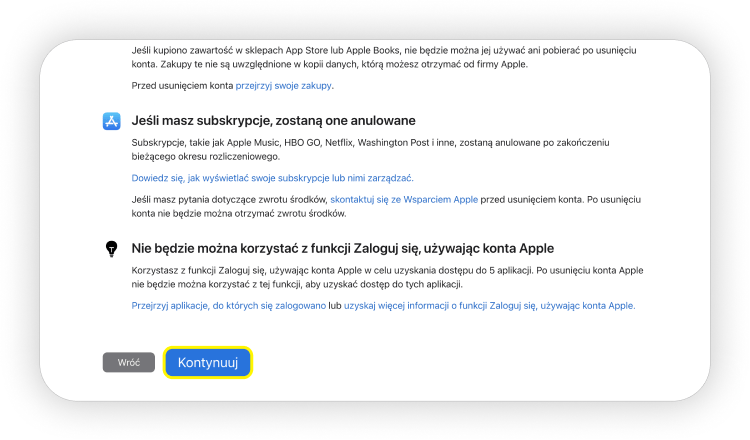Screen dimensions: 750x440
Task: Go back with the Wróć button
Action: pyautogui.click(x=129, y=363)
